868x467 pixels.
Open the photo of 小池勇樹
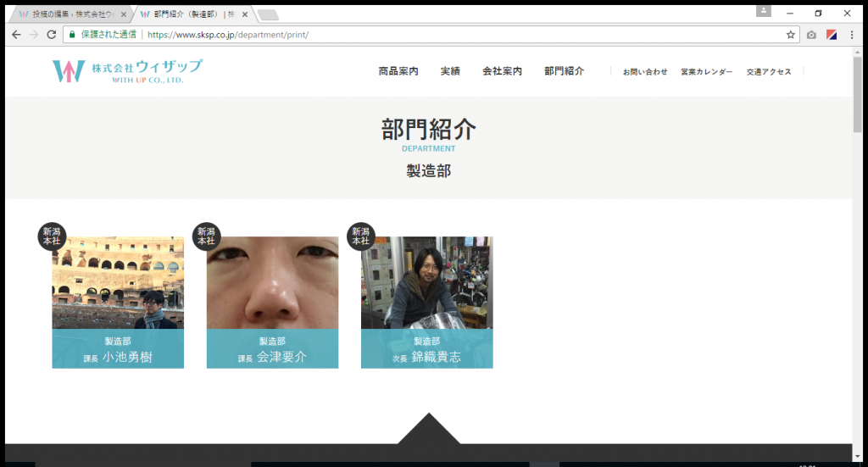pyautogui.click(x=118, y=283)
